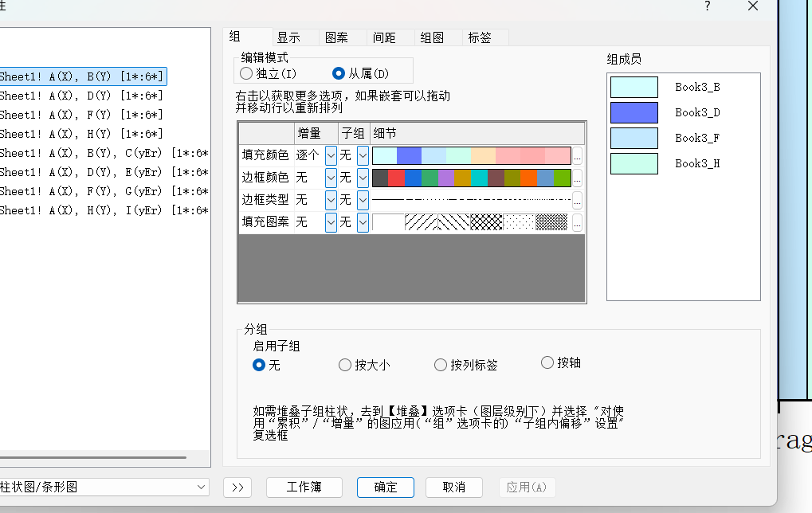The image size is (812, 513).
Task: Open 填充图案 子组 dropdown
Action: pos(363,222)
